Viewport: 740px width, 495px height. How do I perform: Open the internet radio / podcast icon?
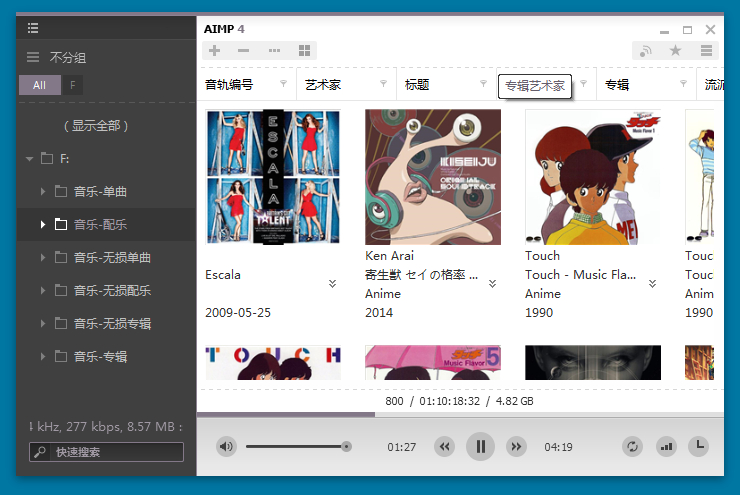(x=646, y=50)
